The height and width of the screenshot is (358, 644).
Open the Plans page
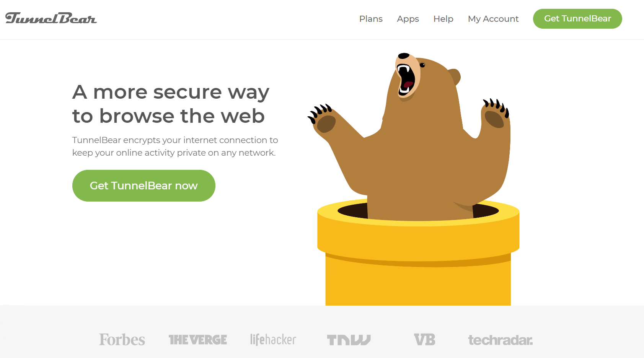(371, 19)
